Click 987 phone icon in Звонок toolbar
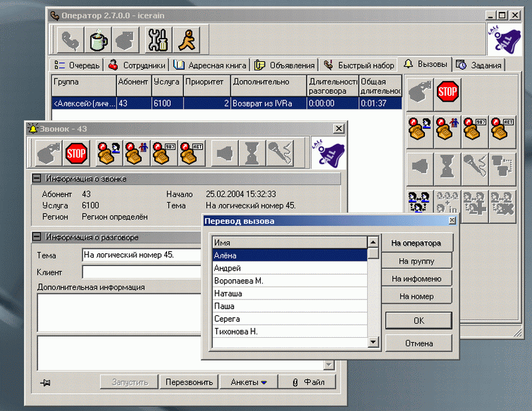This screenshot has height=411, width=532. [x=164, y=154]
